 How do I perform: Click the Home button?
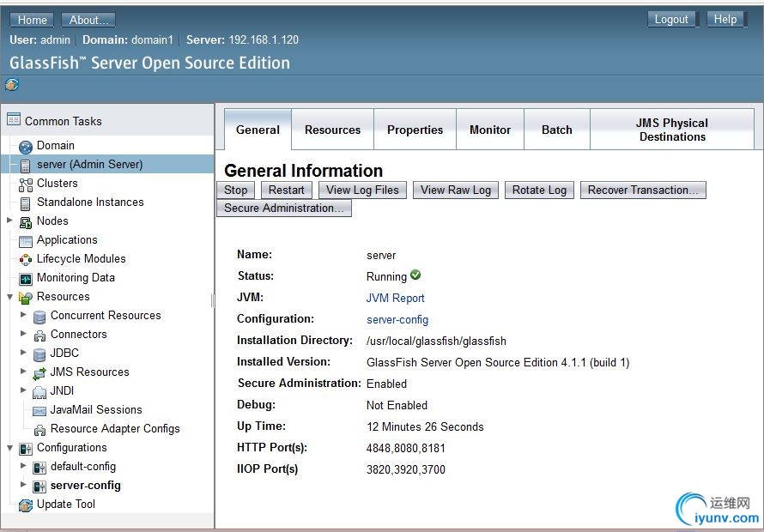32,20
